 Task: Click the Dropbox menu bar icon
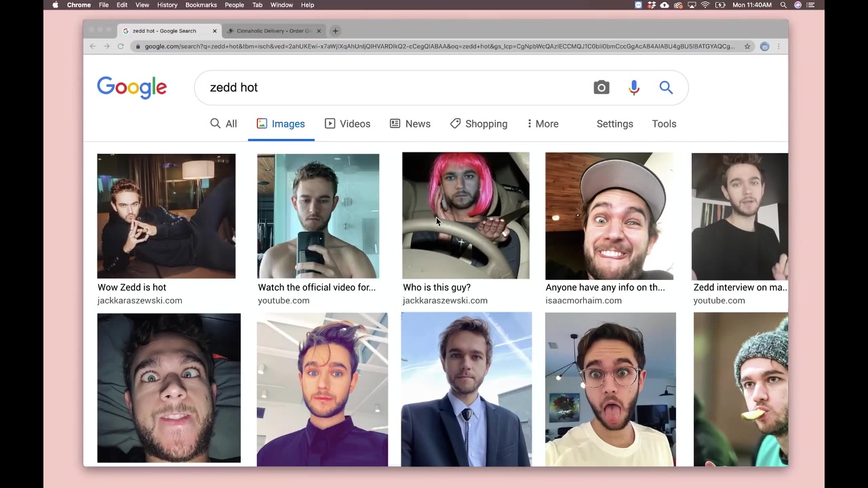pyautogui.click(x=652, y=5)
